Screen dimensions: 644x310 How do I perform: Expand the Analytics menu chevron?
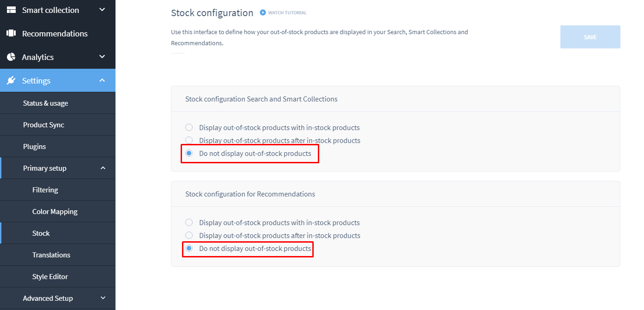tap(103, 57)
